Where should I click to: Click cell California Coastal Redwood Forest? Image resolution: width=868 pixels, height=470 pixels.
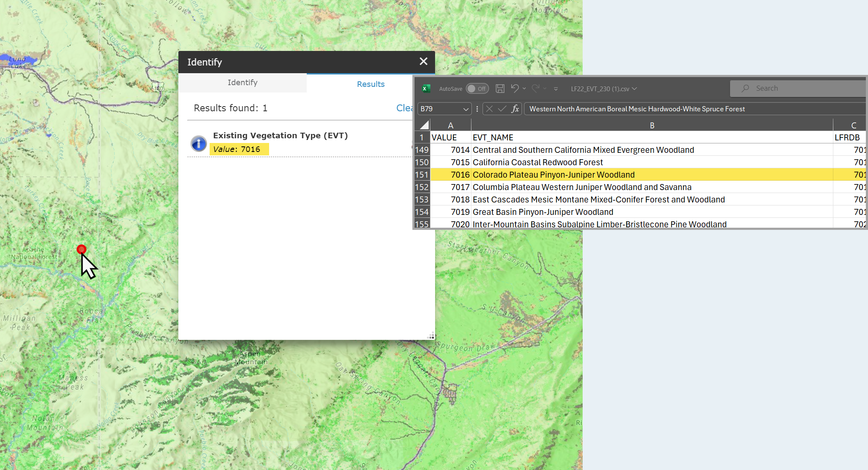coord(652,162)
